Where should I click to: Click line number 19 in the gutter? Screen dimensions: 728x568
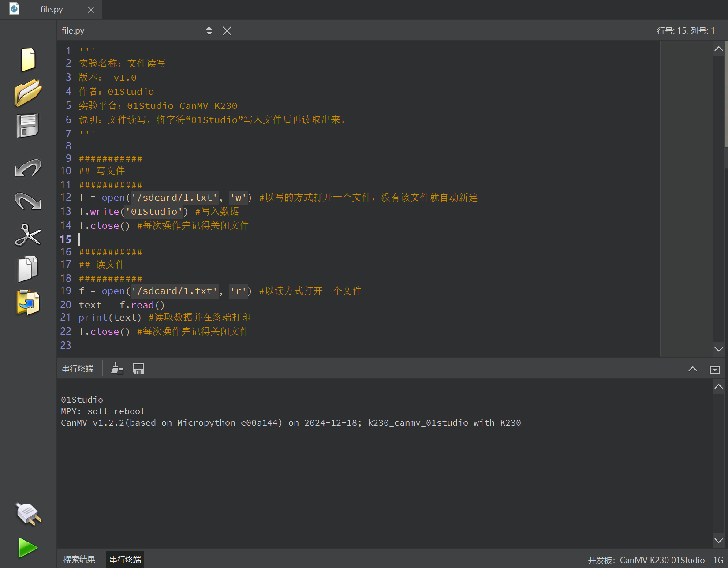pos(66,291)
